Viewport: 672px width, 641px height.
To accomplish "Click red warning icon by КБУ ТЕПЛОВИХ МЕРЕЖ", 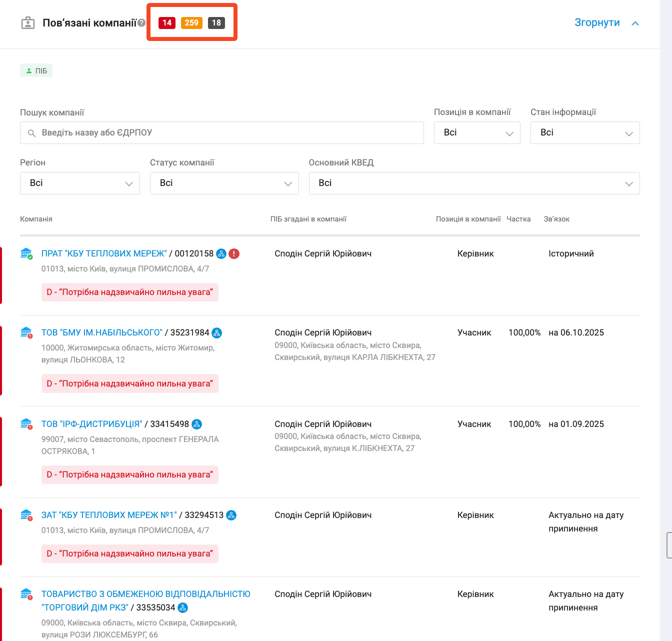I will click(x=234, y=254).
